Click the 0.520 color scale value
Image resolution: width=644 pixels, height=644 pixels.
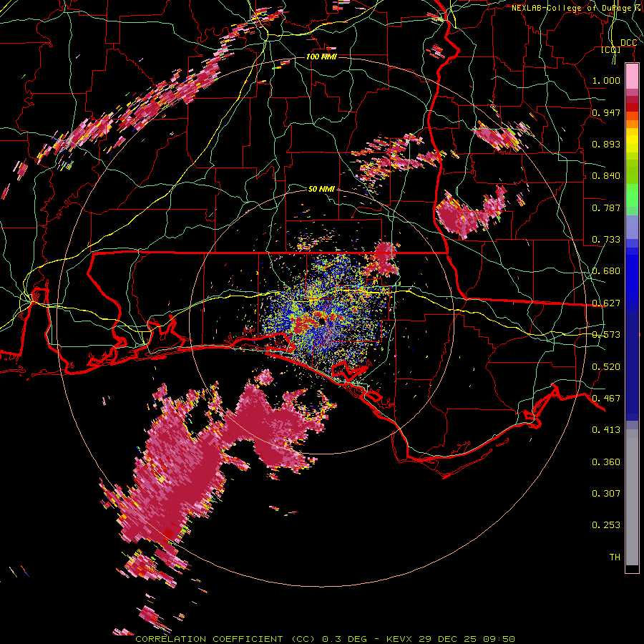(606, 367)
